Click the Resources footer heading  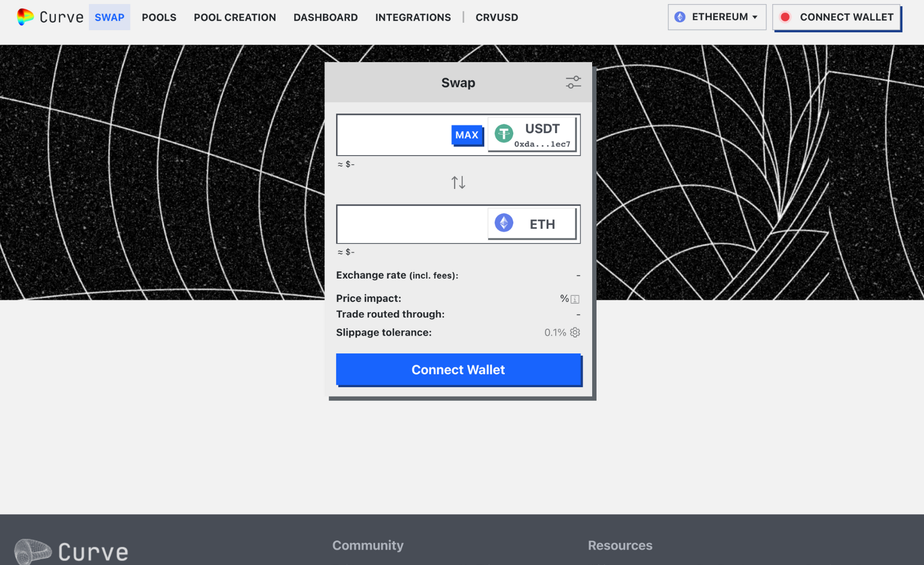(x=620, y=545)
